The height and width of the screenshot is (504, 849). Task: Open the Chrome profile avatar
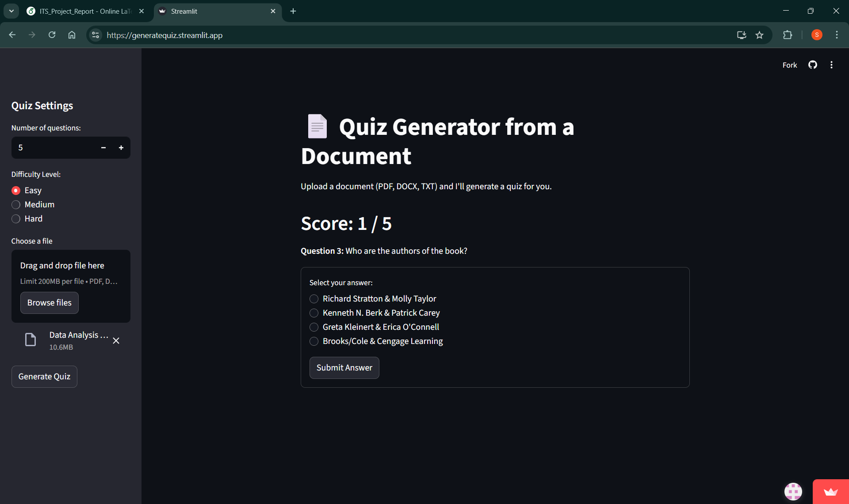[817, 35]
